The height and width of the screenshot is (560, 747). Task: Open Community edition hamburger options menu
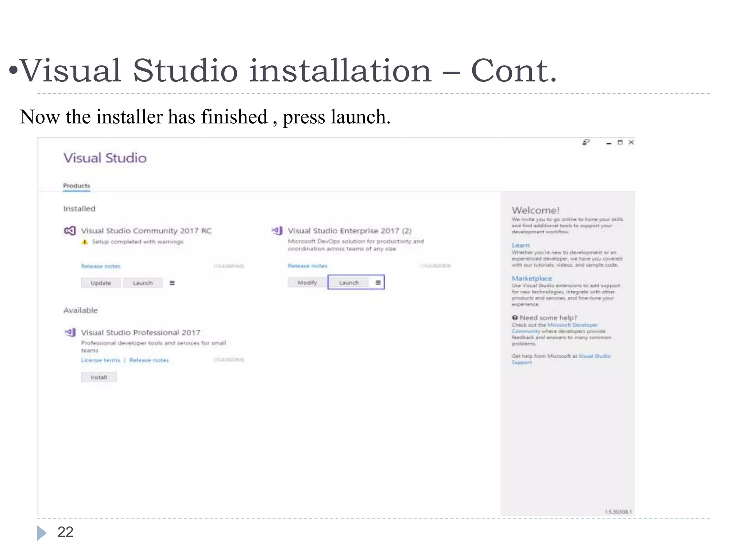(x=172, y=283)
